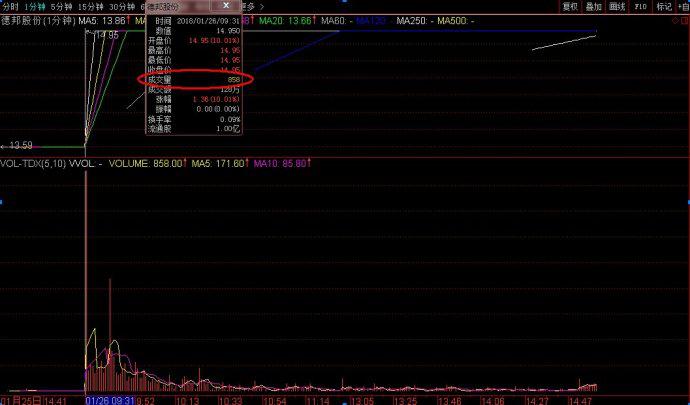Open the 复权 adjustment menu

[570, 6]
